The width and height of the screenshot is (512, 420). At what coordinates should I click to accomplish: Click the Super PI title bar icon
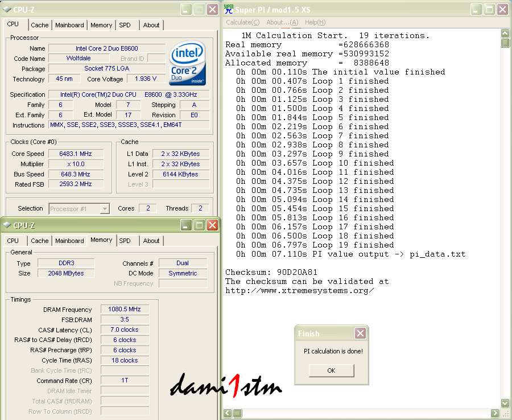click(x=229, y=9)
